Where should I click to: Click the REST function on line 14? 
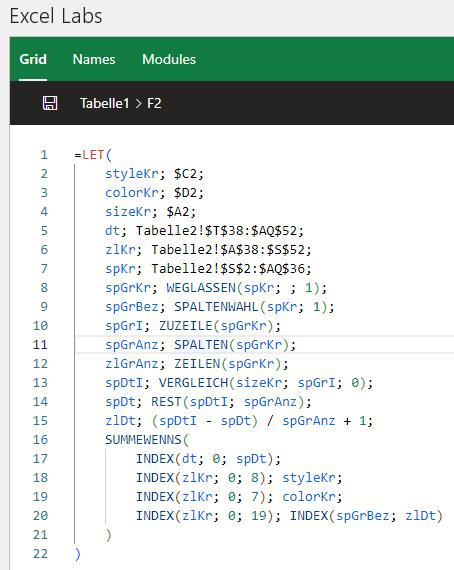click(166, 402)
